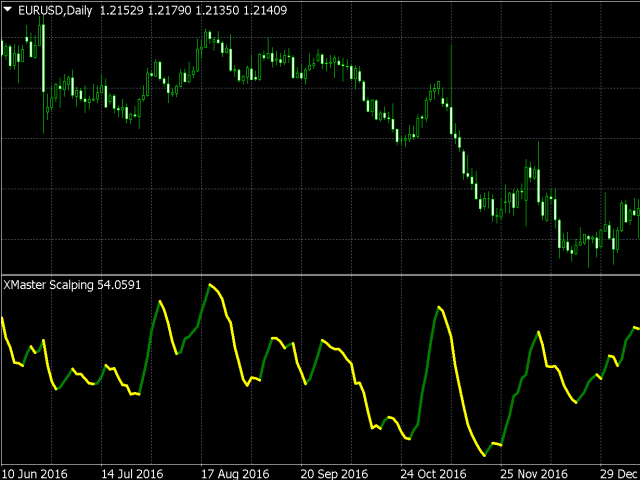Click the separator between price chart and indicator window
Image resolution: width=640 pixels, height=480 pixels.
(320, 275)
